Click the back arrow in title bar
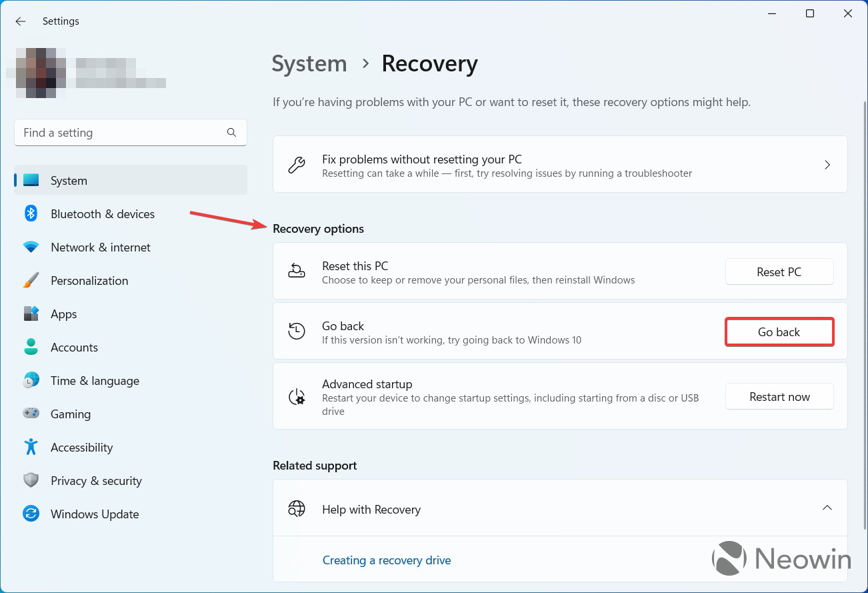The image size is (868, 593). tap(21, 21)
